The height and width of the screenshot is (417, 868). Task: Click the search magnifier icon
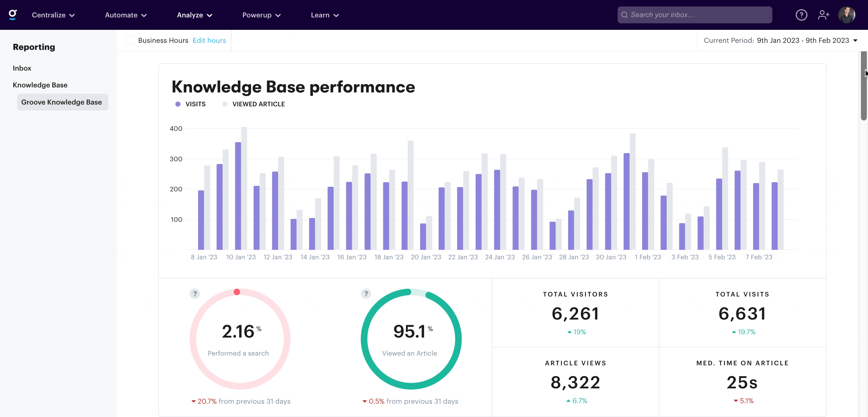(x=624, y=15)
